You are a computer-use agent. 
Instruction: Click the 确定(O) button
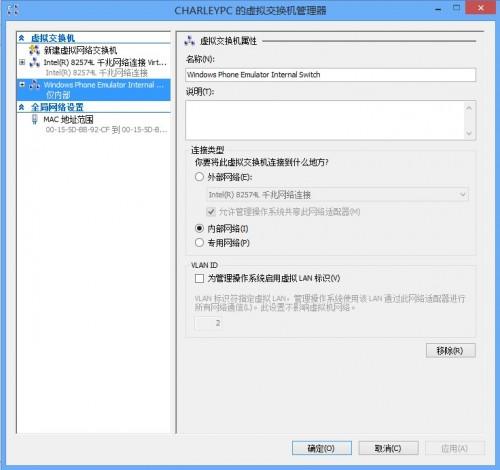pos(322,448)
